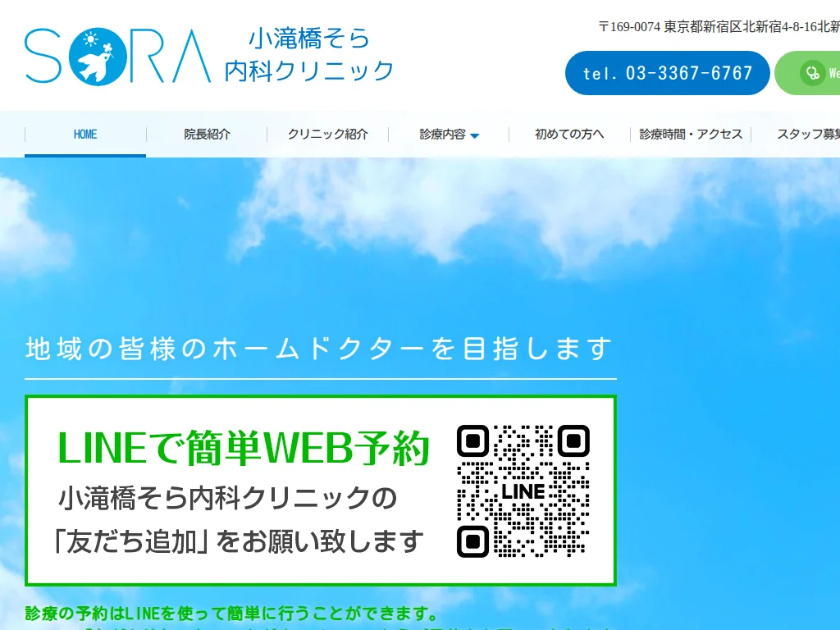The width and height of the screenshot is (840, 630).
Task: Open 診療時間・アクセス menu item
Action: pyautogui.click(x=691, y=134)
